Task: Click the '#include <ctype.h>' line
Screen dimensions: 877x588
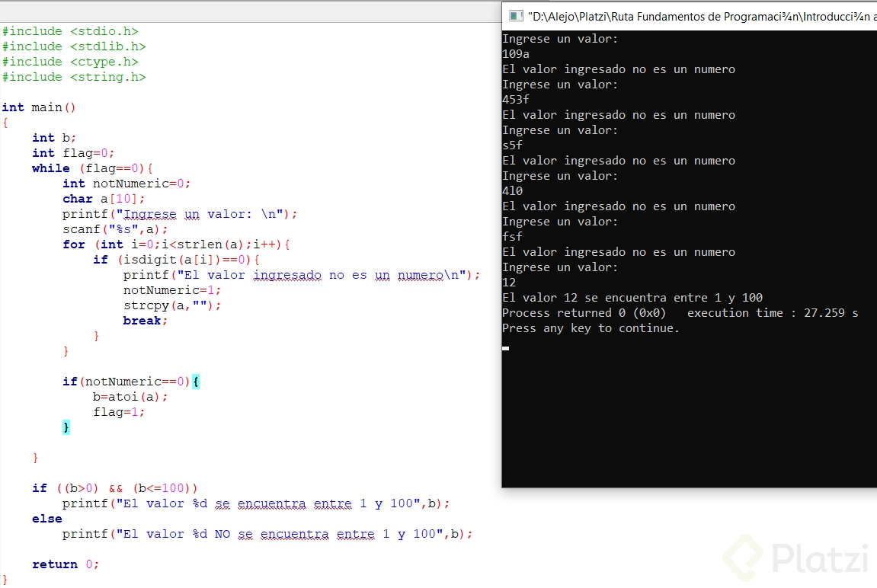Action: pyautogui.click(x=70, y=62)
